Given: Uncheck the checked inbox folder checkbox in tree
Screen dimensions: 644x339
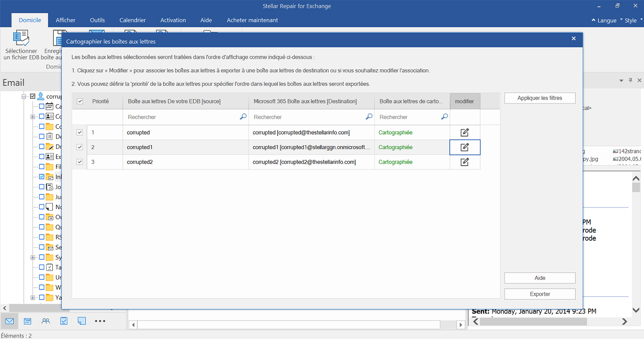Looking at the screenshot, I should (x=41, y=177).
